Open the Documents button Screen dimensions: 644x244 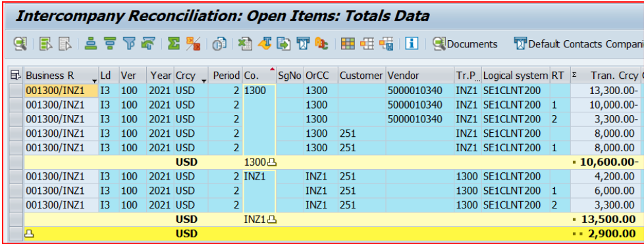(x=466, y=44)
